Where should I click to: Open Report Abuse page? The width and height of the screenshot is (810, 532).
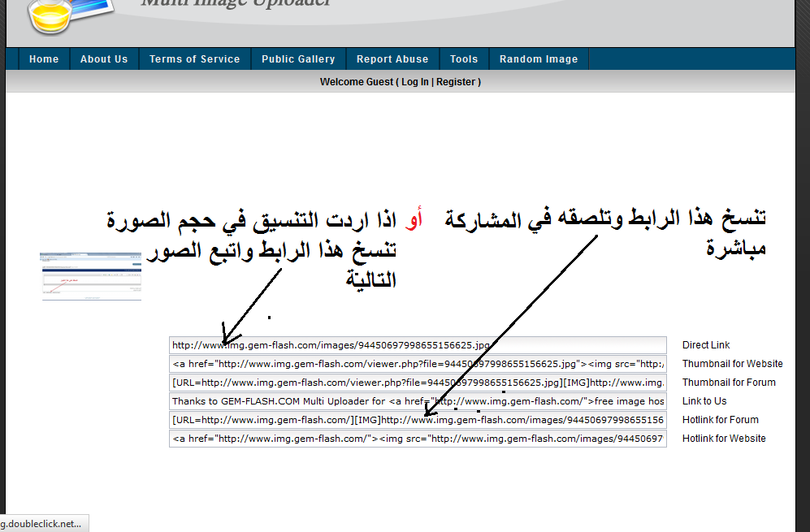click(392, 58)
